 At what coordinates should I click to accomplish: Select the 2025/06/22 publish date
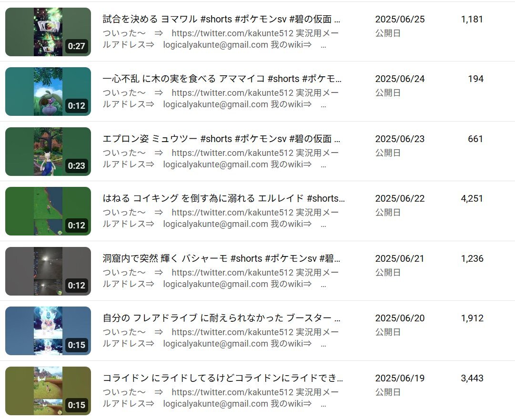point(400,198)
